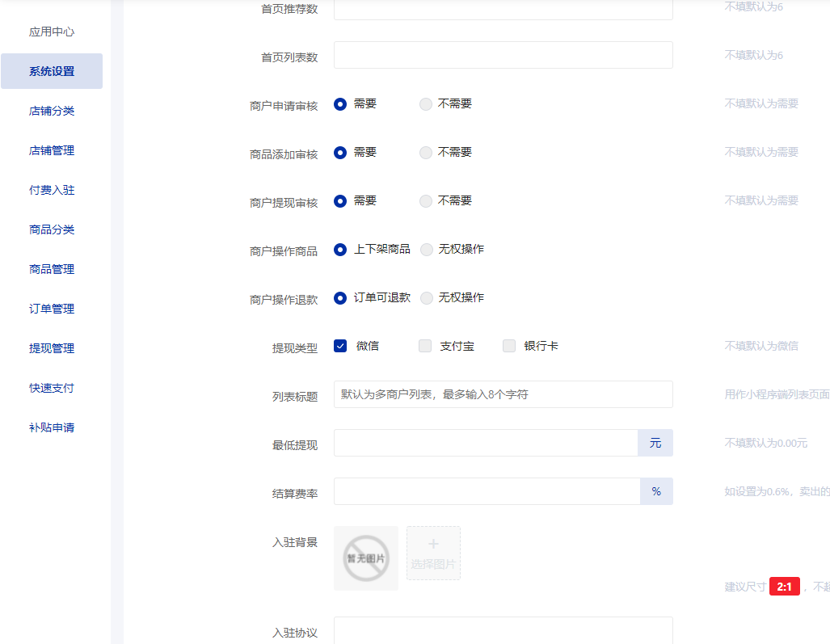Uncheck the 微信 withdrawal type checkbox

point(340,346)
